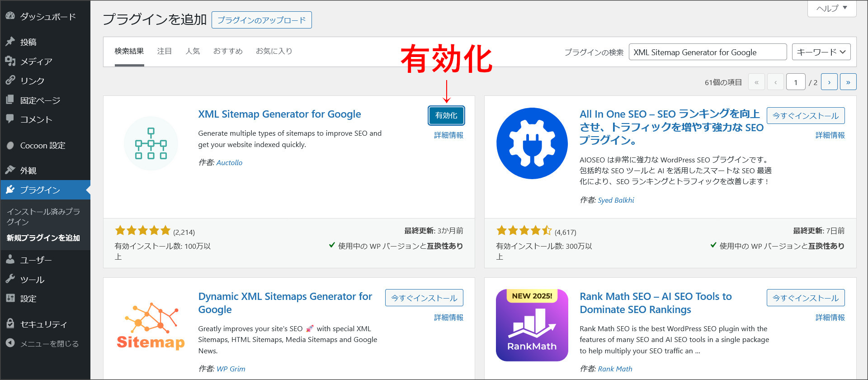Screen dimensions: 868x380
Task: Click 最終更新: 7日前 text
Action: [x=819, y=231]
